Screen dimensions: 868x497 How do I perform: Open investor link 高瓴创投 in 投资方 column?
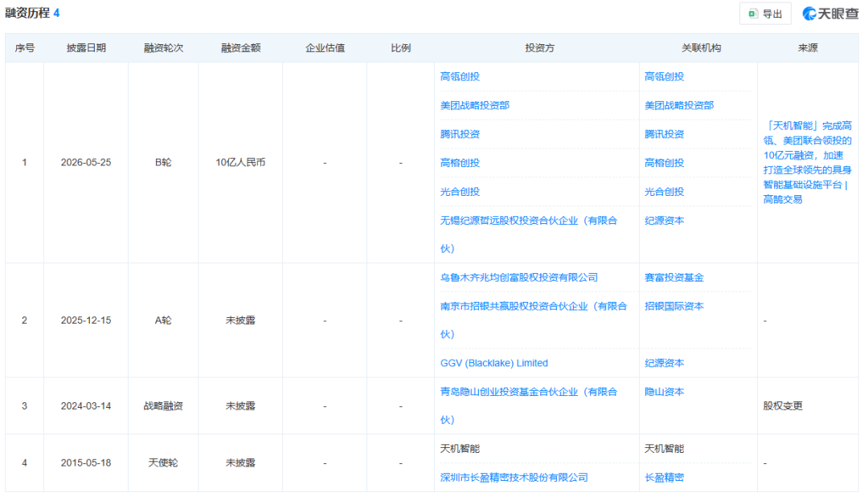click(x=460, y=77)
